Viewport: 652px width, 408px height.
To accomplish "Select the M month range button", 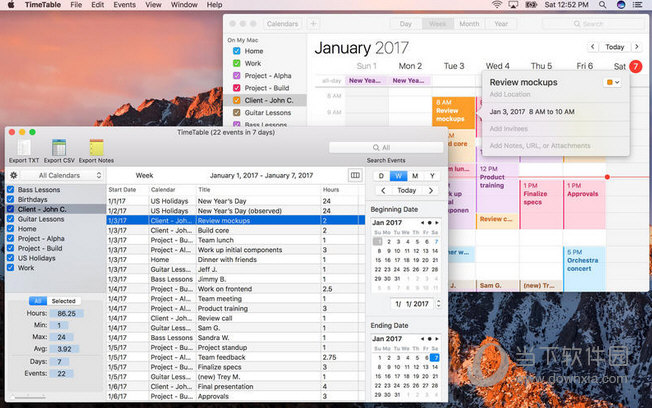I will (x=415, y=176).
